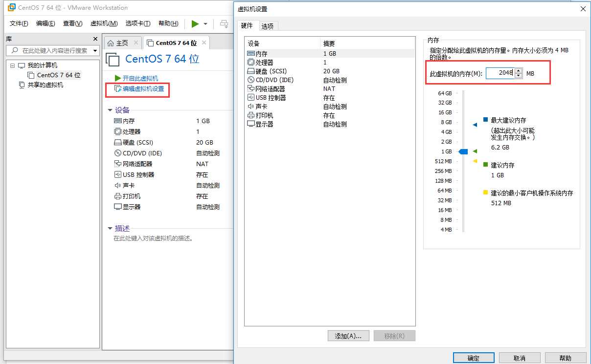591x364 pixels.
Task: Click the VMware Workstation logo in title bar
Action: pos(11,7)
